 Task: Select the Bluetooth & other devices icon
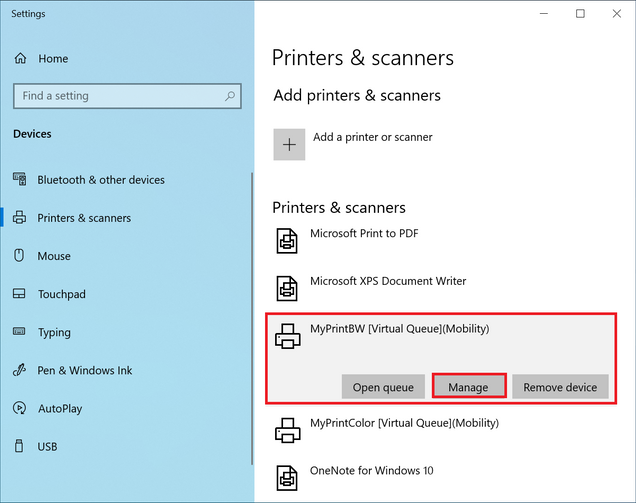click(x=19, y=179)
